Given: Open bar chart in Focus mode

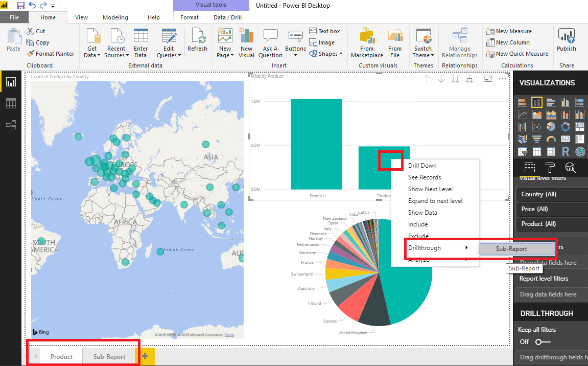Looking at the screenshot, I should pyautogui.click(x=488, y=79).
